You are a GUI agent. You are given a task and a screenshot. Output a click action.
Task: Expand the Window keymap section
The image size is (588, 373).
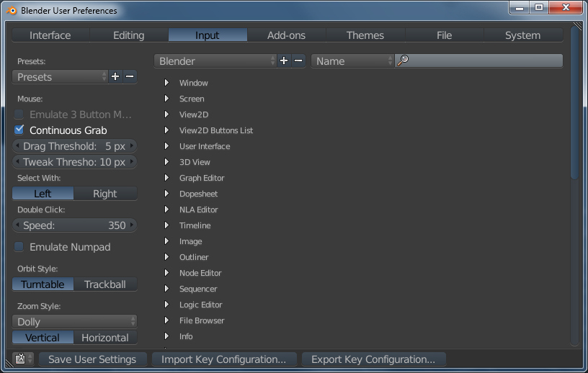coord(166,83)
